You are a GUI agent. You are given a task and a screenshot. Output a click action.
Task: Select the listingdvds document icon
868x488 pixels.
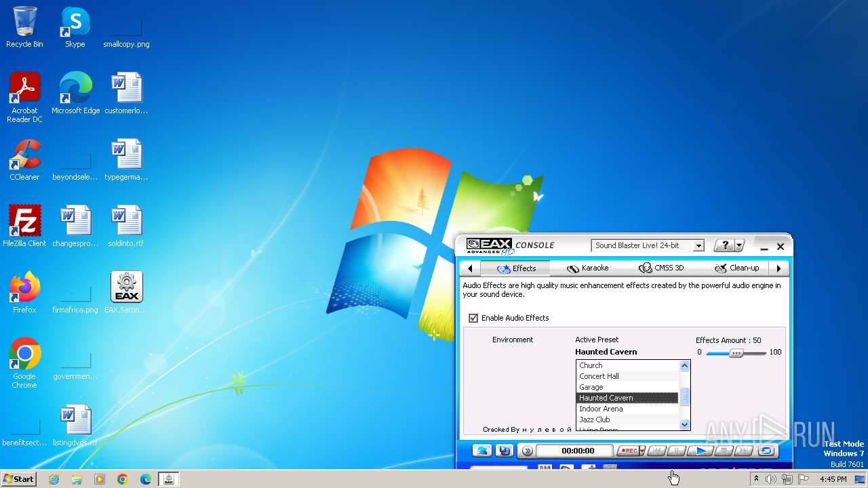75,426
